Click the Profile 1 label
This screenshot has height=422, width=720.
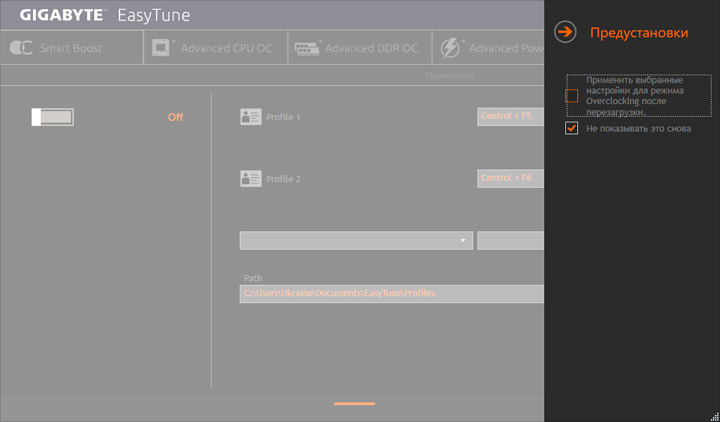click(x=283, y=117)
